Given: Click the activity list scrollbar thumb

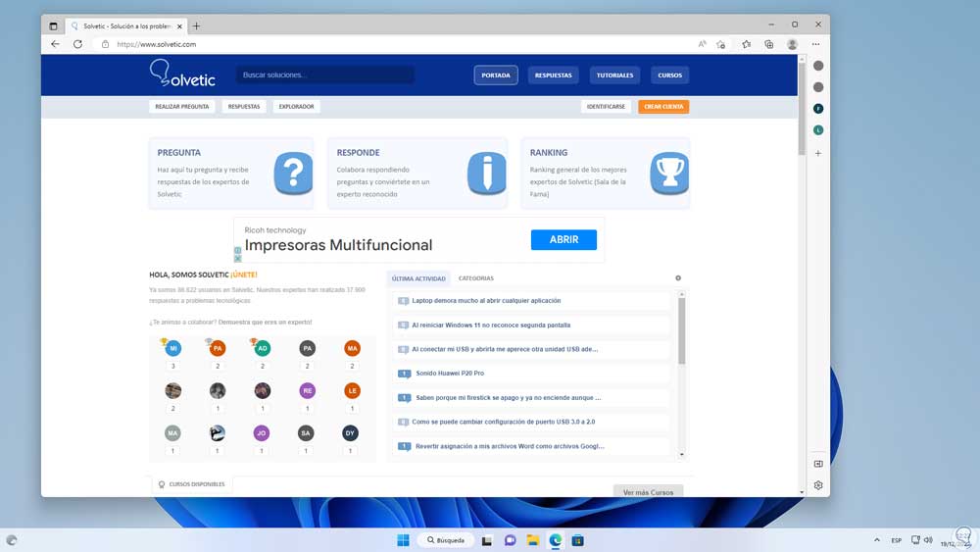Looking at the screenshot, I should coord(681,330).
